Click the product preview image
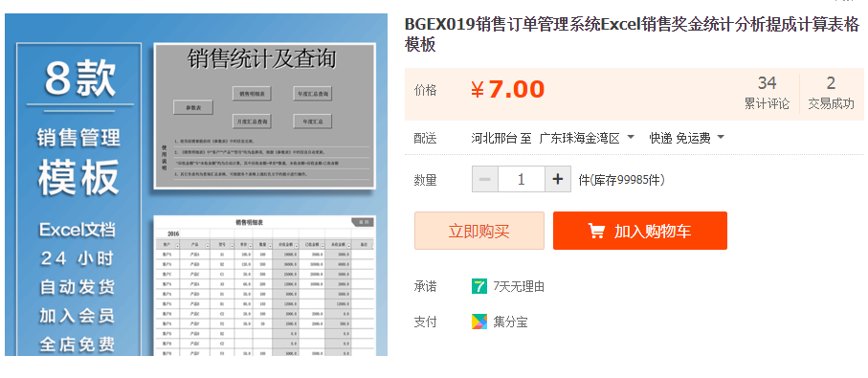Image resolution: width=868 pixels, height=378 pixels. (x=196, y=185)
